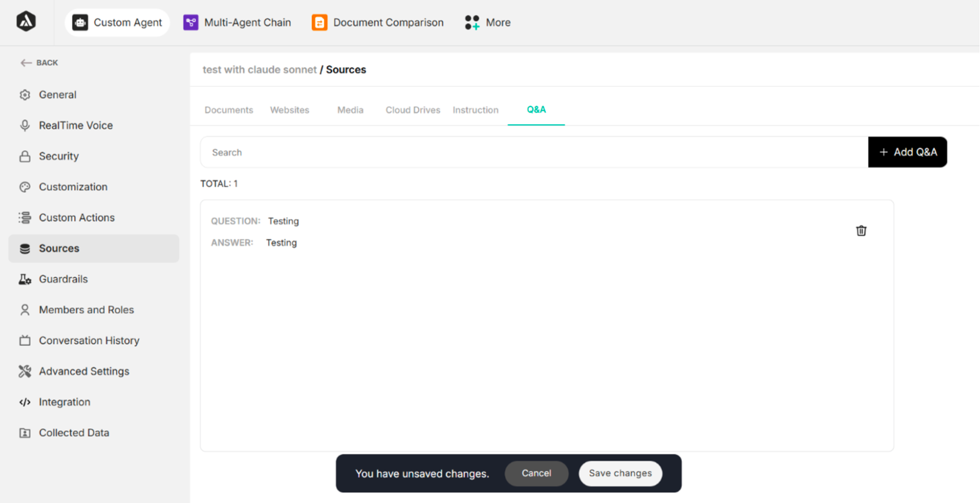The height and width of the screenshot is (503, 980).
Task: Click the Security lock icon
Action: 25,156
